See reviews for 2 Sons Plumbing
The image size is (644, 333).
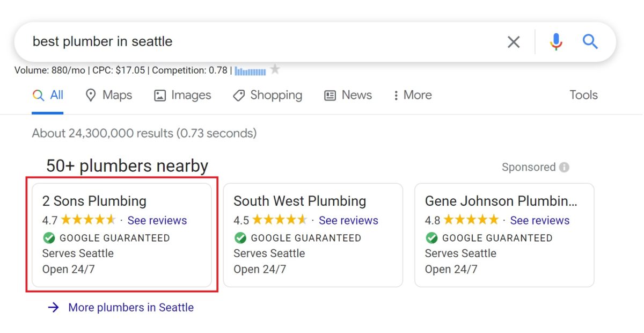[157, 220]
